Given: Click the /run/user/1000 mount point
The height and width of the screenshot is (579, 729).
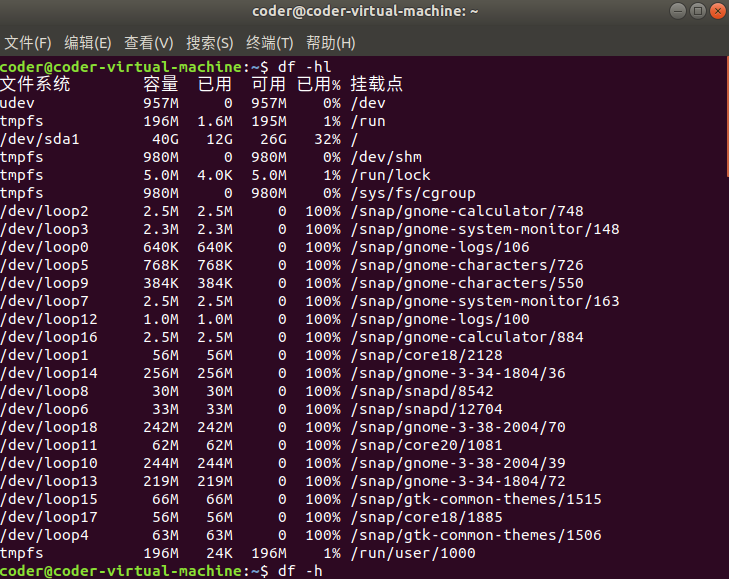Looking at the screenshot, I should click(x=413, y=553).
